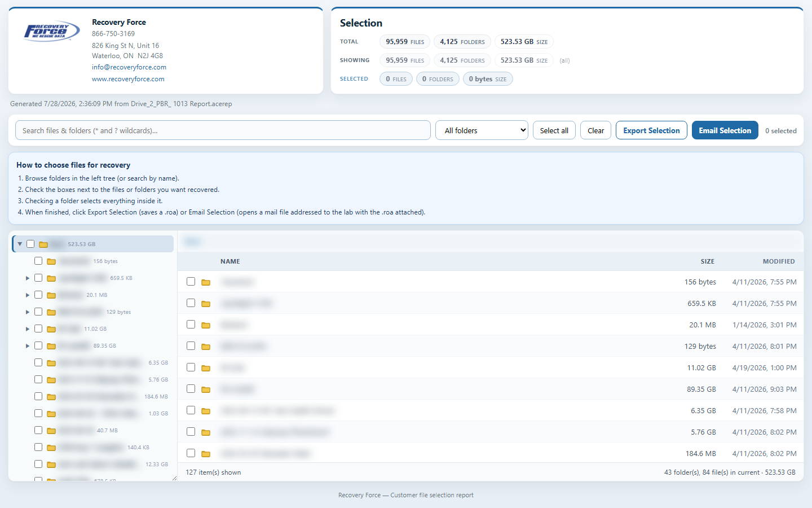The image size is (812, 508).
Task: Click the "0 FOLDERS" selected pill
Action: coord(438,79)
